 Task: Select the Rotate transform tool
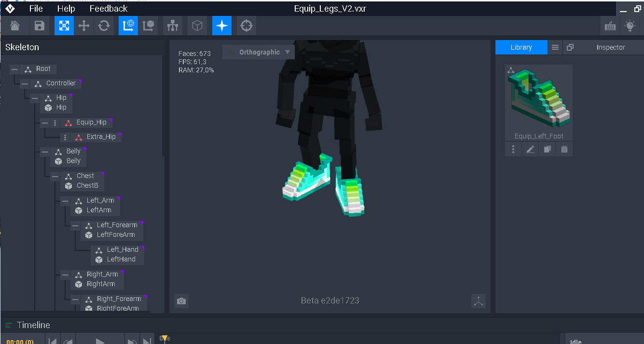(104, 26)
